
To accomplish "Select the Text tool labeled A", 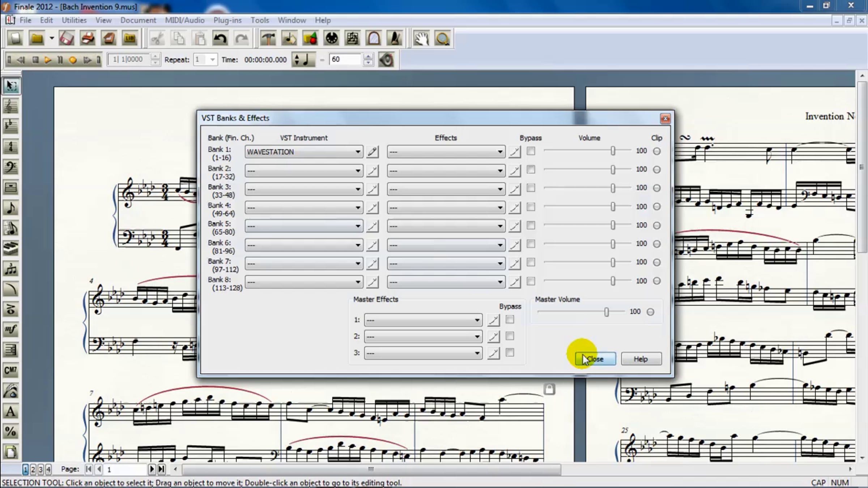I will point(10,411).
